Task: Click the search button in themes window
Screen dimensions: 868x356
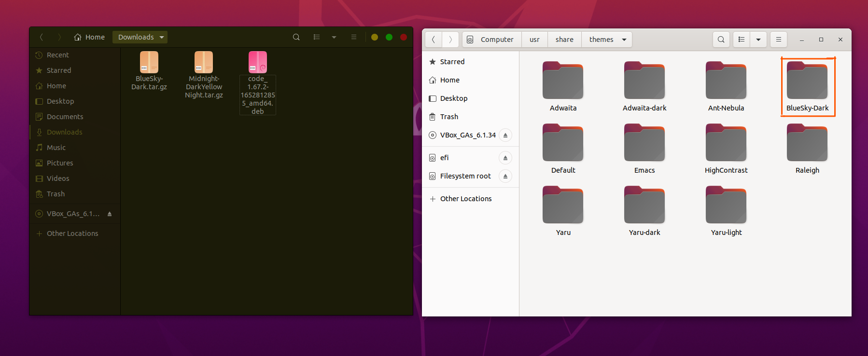Action: pyautogui.click(x=721, y=40)
